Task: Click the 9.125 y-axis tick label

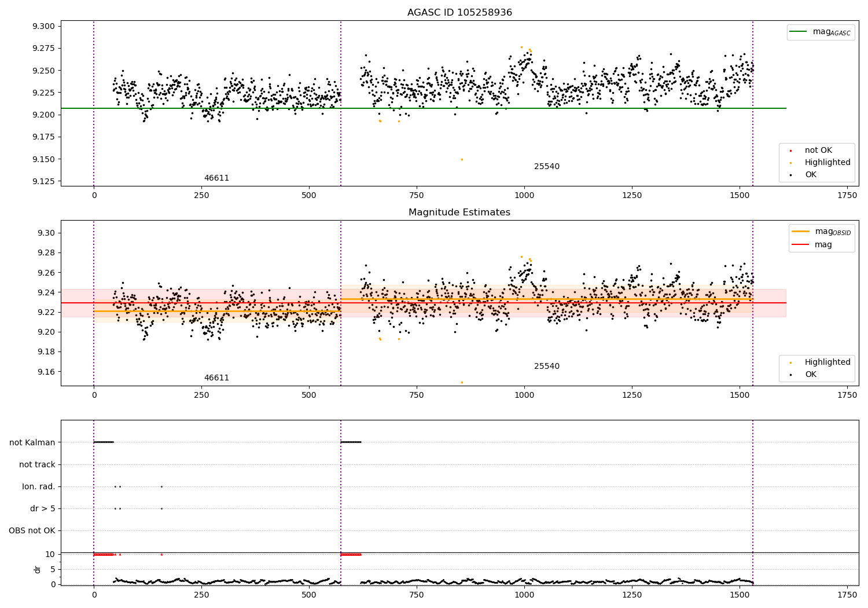Action: (43, 181)
